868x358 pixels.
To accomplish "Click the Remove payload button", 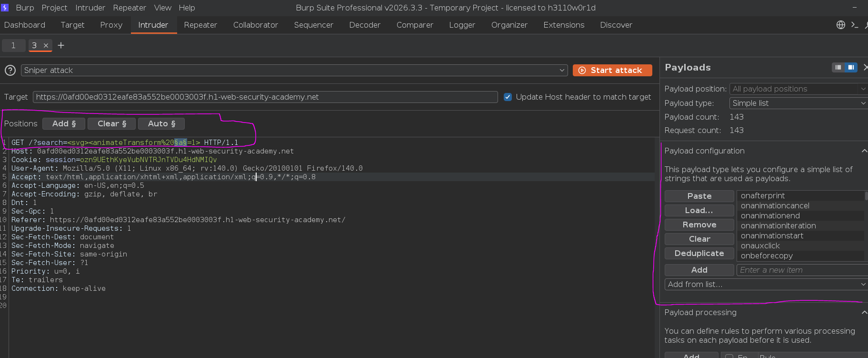I will [699, 225].
